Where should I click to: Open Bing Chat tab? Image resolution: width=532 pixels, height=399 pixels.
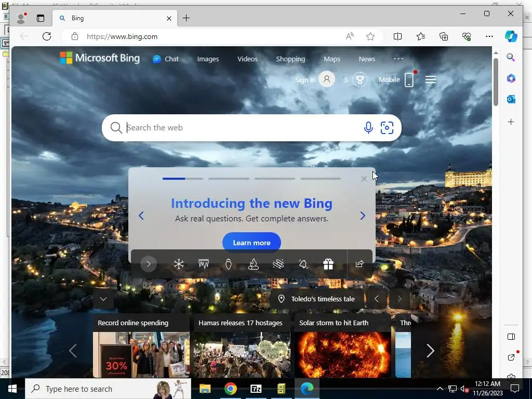166,59
